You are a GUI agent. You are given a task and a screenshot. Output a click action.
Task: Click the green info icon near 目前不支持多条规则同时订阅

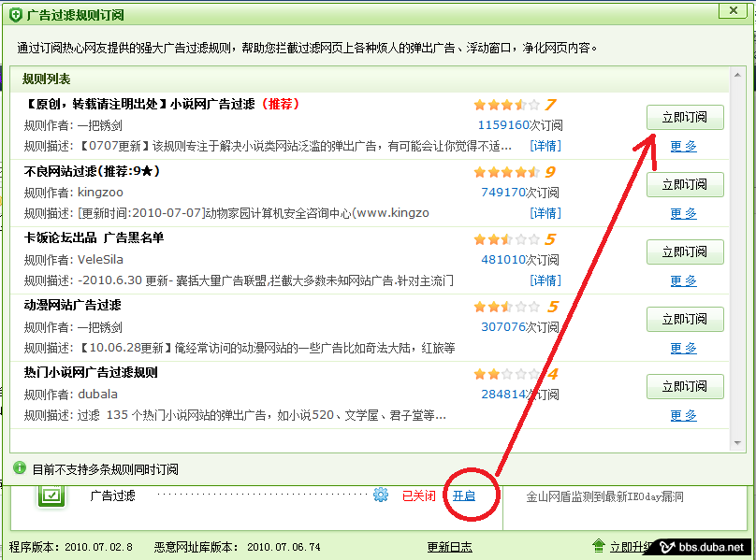pos(20,467)
